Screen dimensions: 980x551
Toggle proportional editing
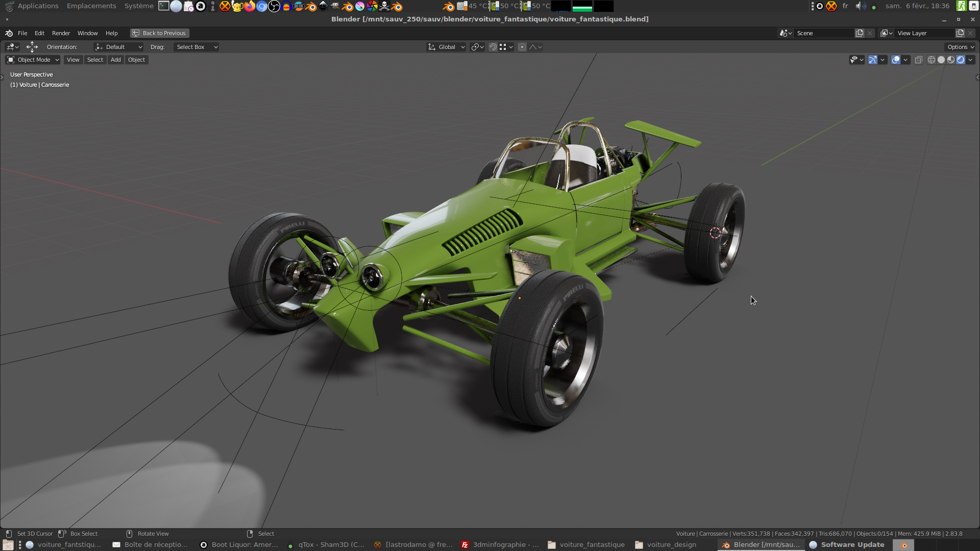coord(522,47)
